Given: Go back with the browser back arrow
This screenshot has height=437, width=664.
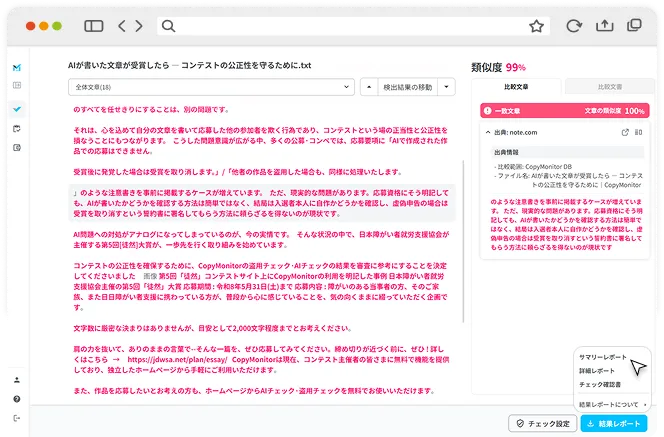Looking at the screenshot, I should [122, 26].
